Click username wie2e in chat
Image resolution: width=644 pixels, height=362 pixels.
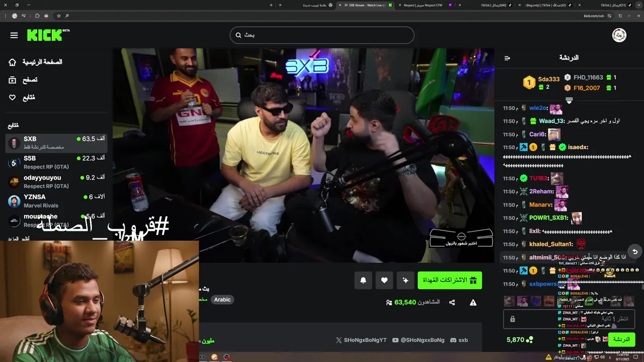(x=538, y=108)
